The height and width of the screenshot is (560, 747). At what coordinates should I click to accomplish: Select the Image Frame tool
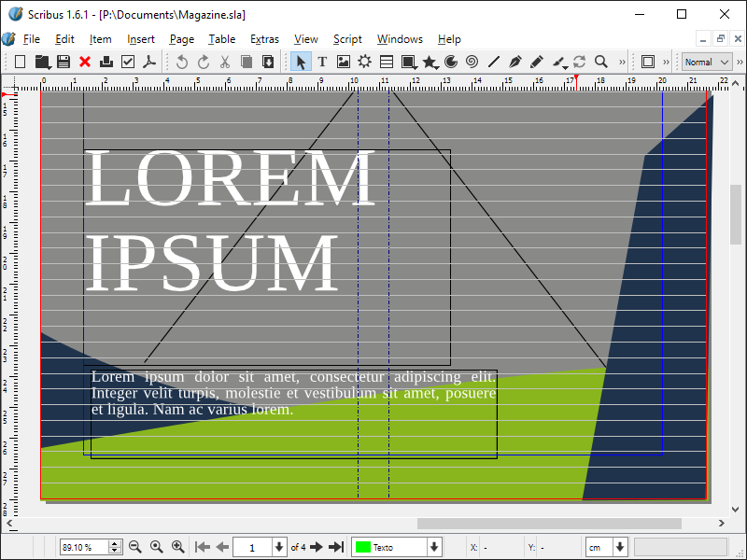(344, 62)
